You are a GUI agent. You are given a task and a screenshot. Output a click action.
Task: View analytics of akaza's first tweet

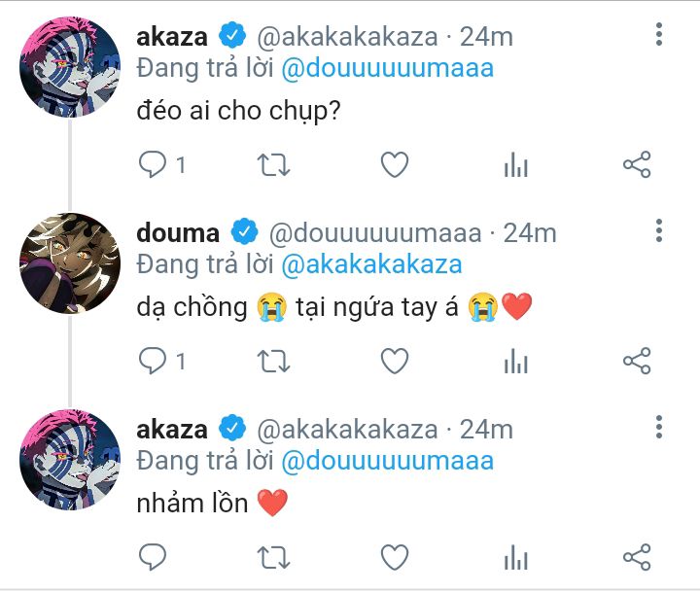pos(516,164)
